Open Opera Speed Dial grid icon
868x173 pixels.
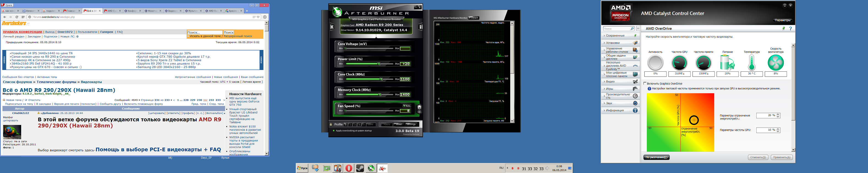pyautogui.click(x=23, y=17)
